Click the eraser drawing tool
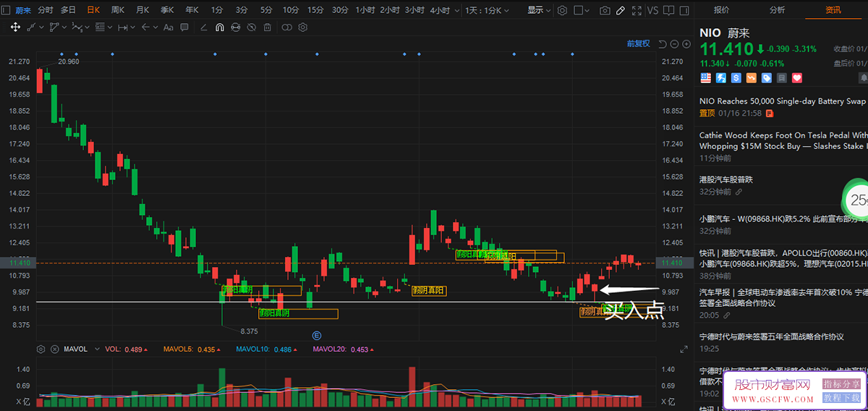 pos(203,27)
